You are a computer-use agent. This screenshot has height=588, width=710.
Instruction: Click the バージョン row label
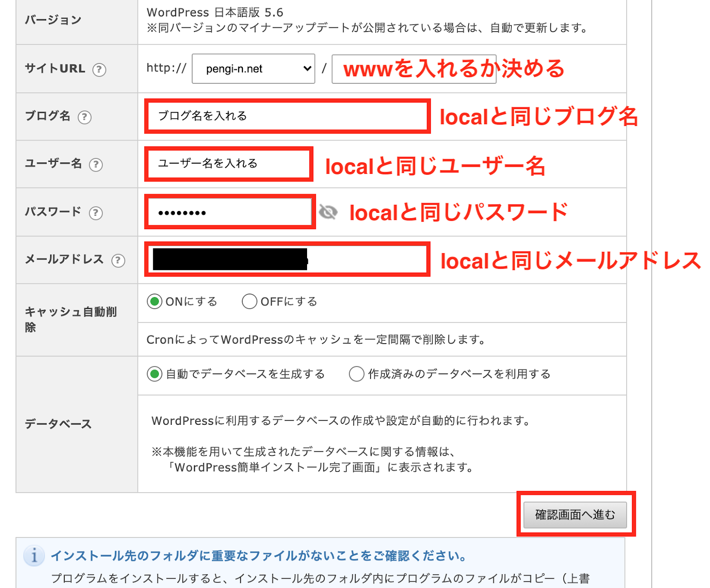(53, 20)
